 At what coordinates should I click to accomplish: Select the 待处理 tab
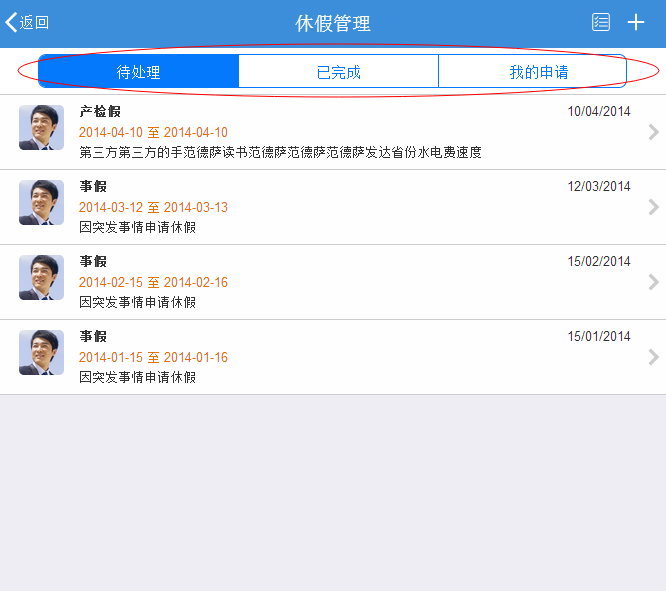(x=139, y=72)
